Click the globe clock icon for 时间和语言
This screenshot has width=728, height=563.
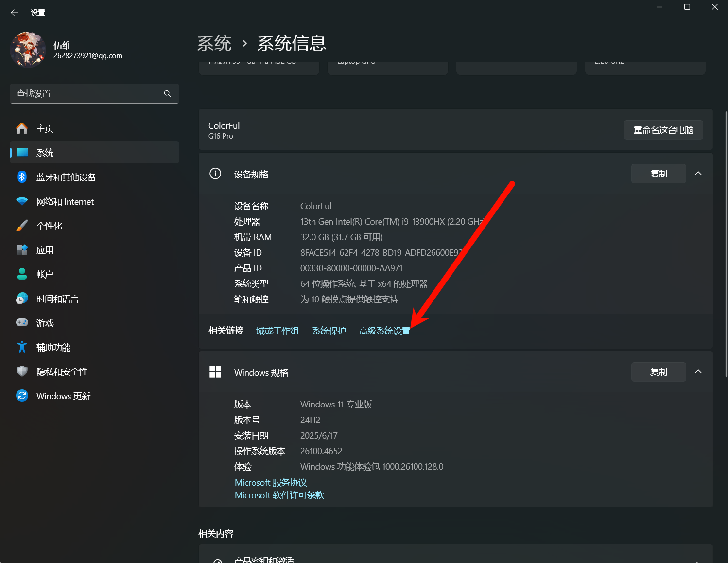coord(22,299)
